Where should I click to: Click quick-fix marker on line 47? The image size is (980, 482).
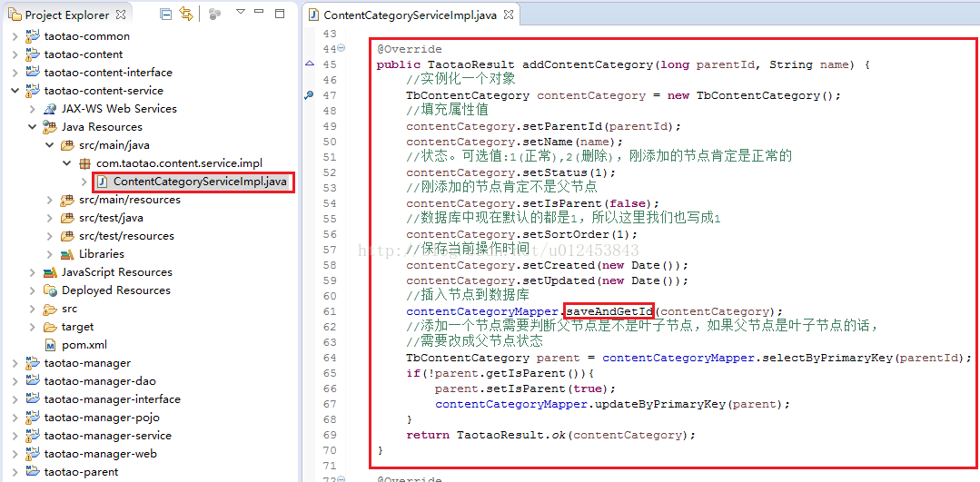click(309, 95)
